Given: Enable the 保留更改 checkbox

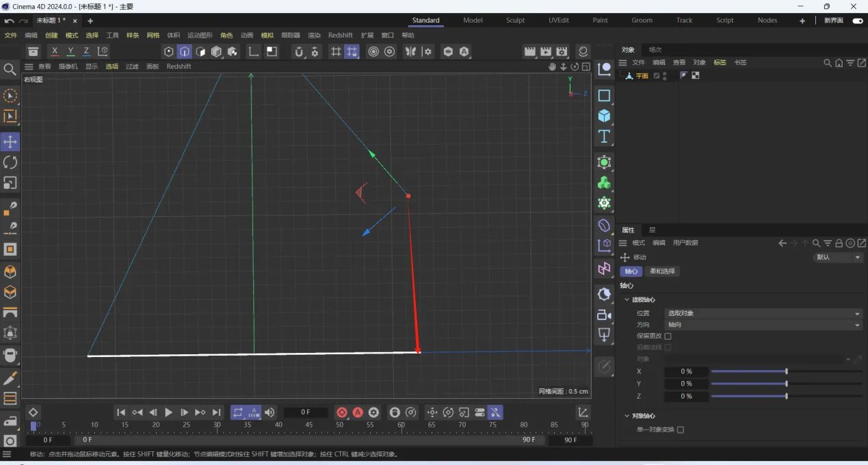Looking at the screenshot, I should click(x=668, y=336).
